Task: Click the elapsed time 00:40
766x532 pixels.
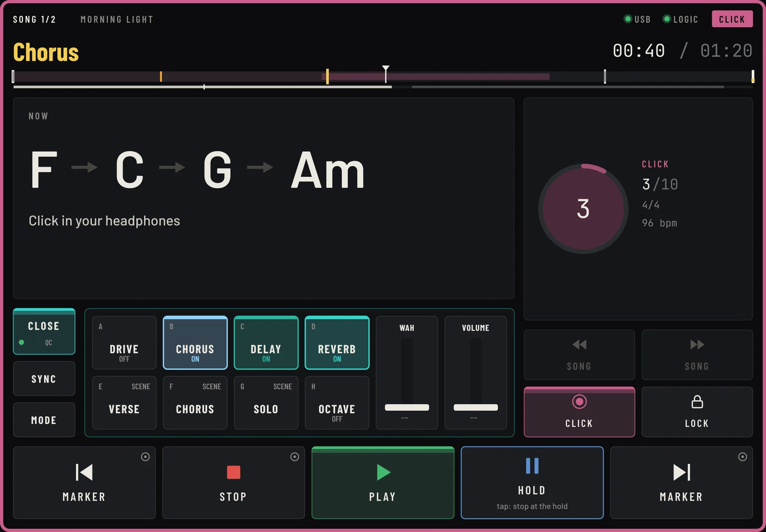Action: click(x=639, y=51)
